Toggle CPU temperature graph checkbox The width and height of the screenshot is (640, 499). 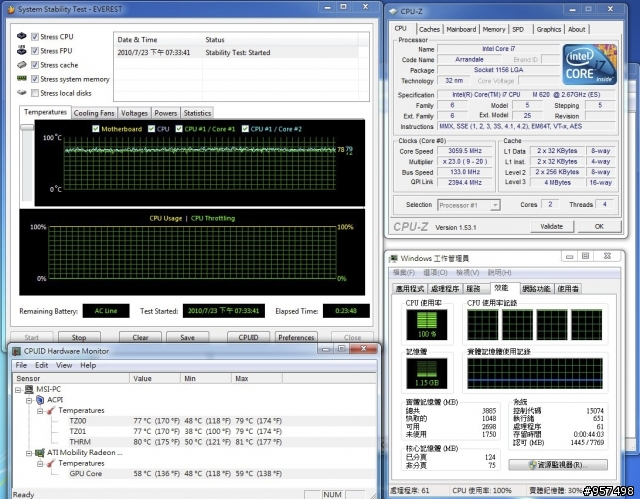[151, 129]
